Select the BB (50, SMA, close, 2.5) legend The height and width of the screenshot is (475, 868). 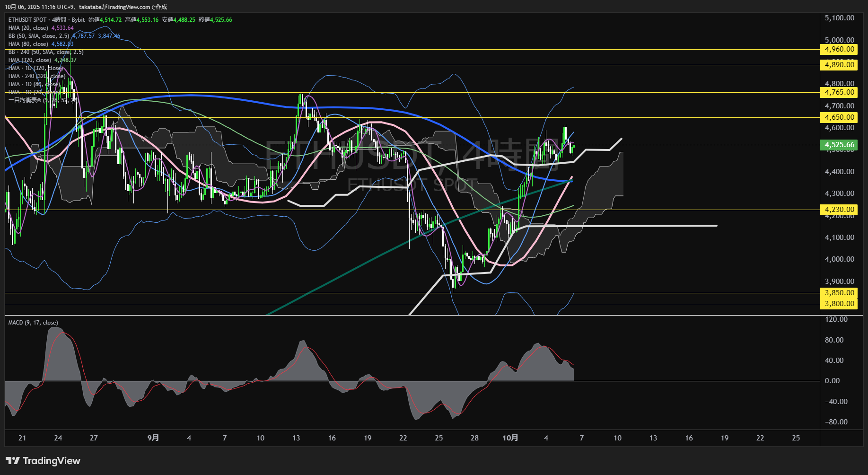39,36
